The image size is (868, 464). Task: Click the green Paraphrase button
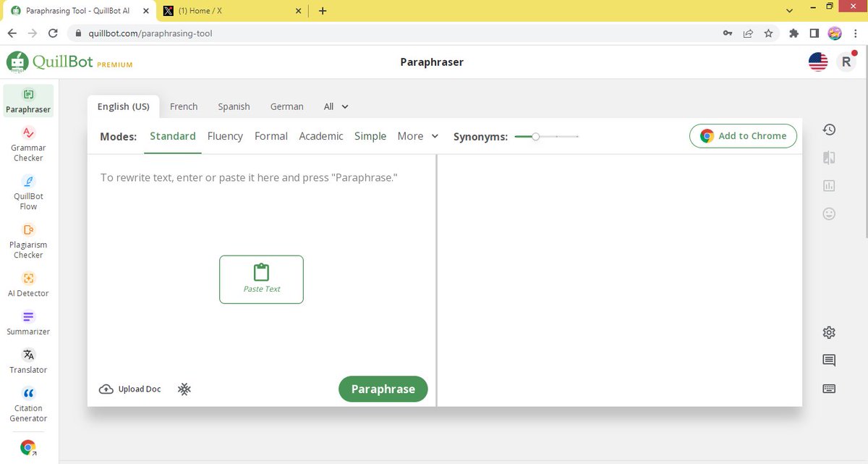383,389
